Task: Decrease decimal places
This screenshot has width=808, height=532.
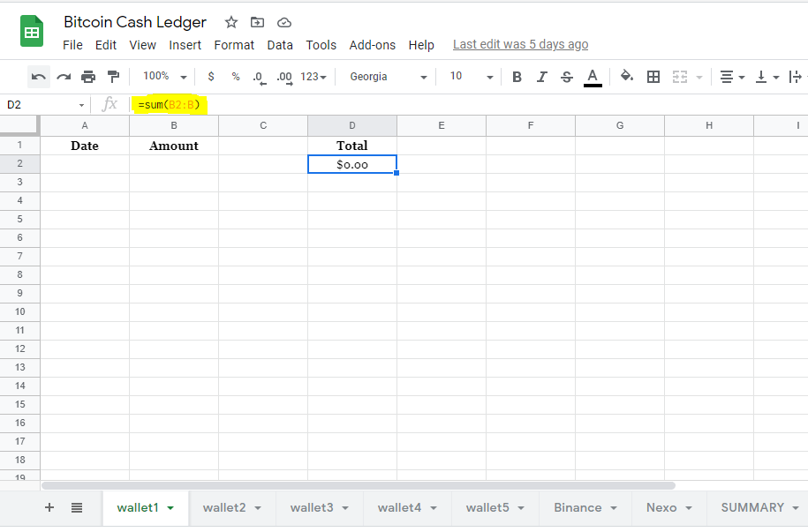Action: pos(260,78)
